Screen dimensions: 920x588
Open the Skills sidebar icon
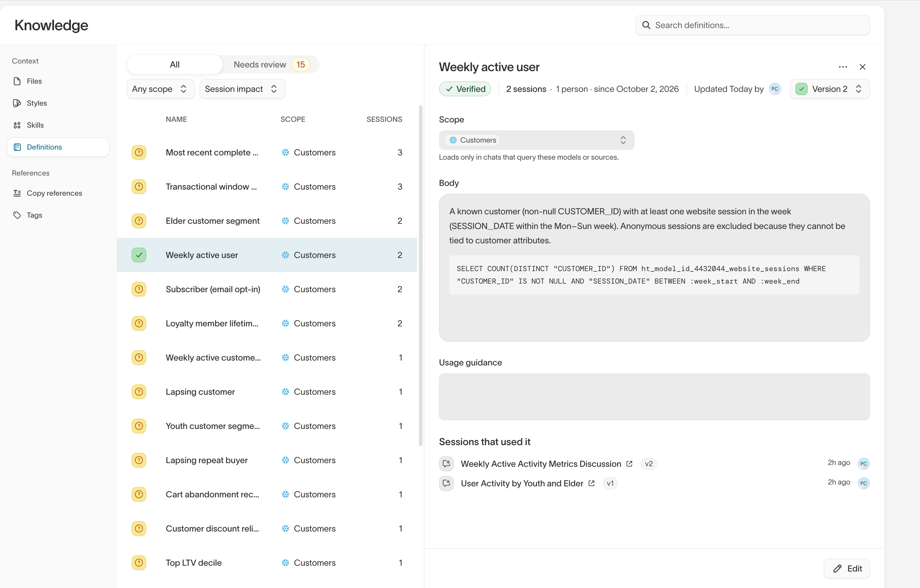coord(17,125)
